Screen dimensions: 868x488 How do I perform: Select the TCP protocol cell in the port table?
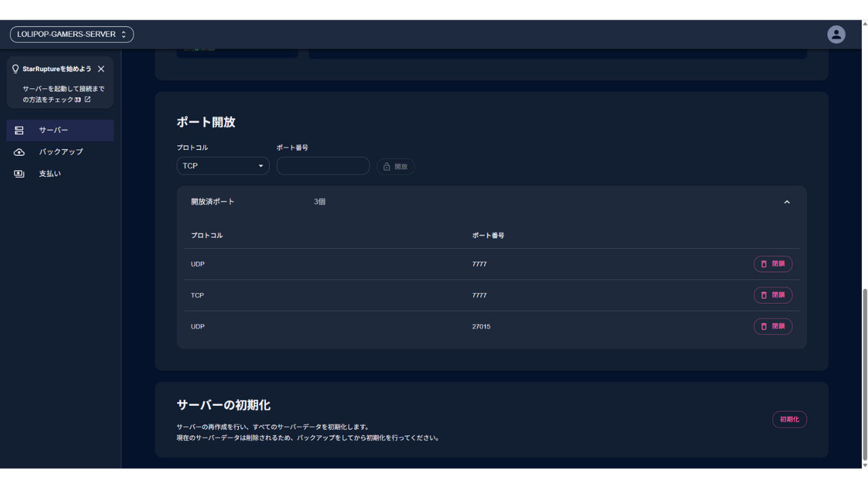197,296
